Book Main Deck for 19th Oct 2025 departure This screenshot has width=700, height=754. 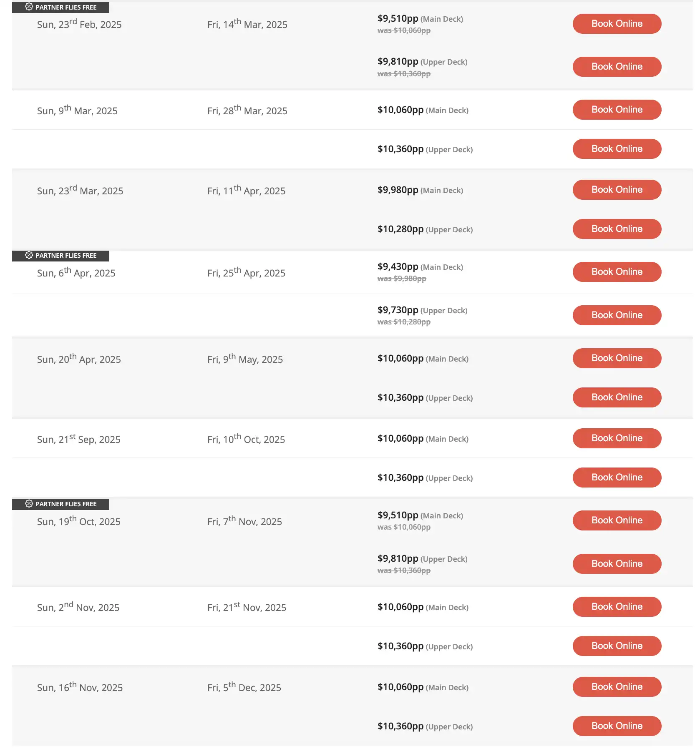tap(617, 520)
